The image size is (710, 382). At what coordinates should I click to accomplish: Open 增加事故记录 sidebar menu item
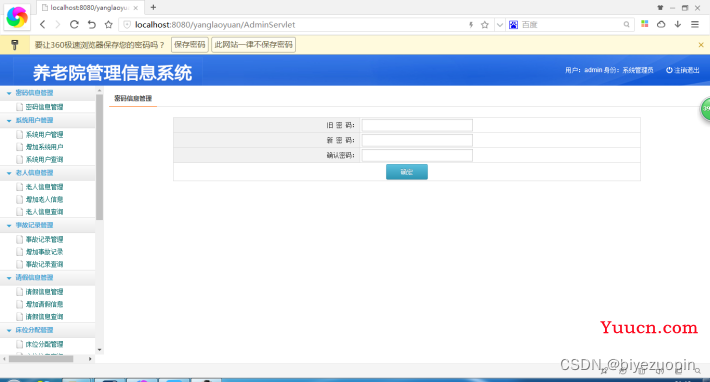(44, 252)
